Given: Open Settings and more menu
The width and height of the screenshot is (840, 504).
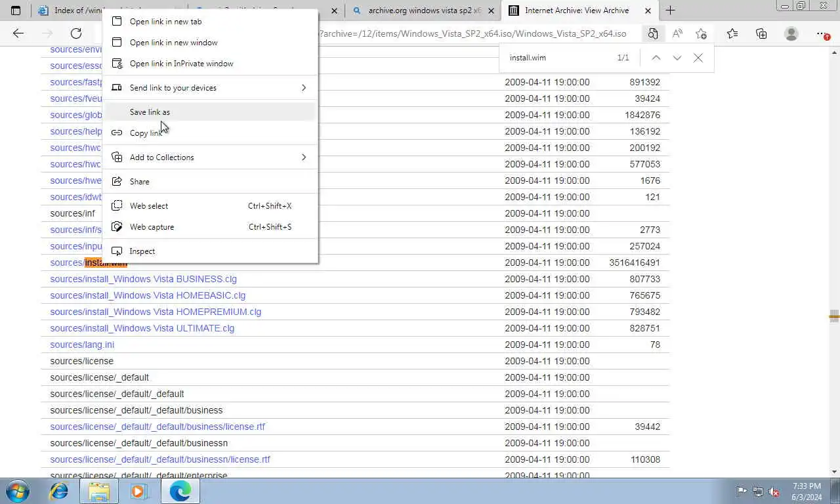Looking at the screenshot, I should tap(822, 33).
